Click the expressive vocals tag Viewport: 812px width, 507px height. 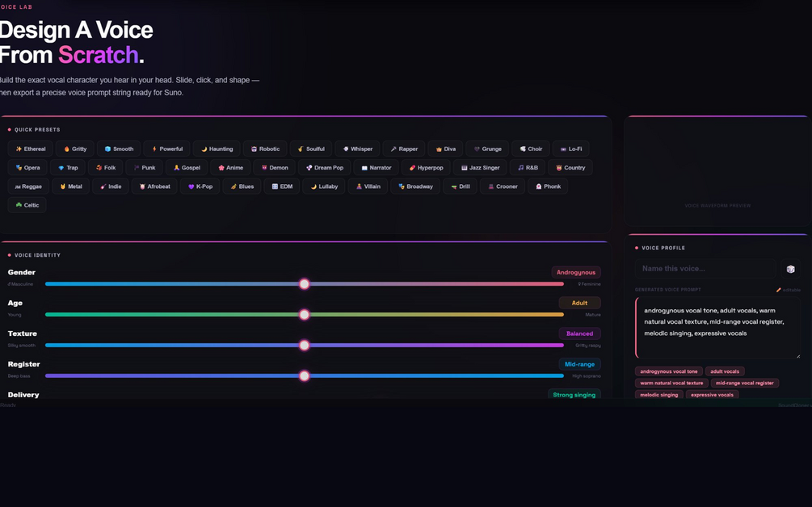[x=712, y=395]
